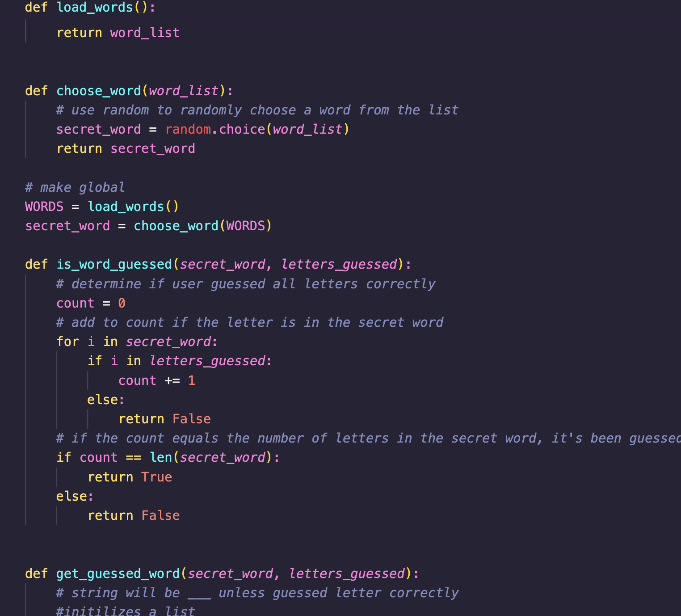Viewport: 681px width, 616px height.
Task: Click the load_words function definition name
Action: click(95, 8)
